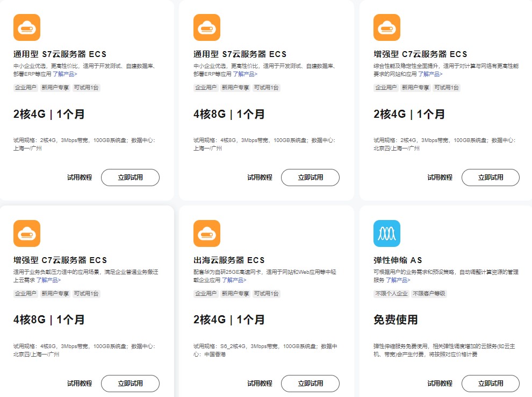View 试用教程 for 弹性伸缩 AS
This screenshot has height=397, width=532.
click(440, 384)
